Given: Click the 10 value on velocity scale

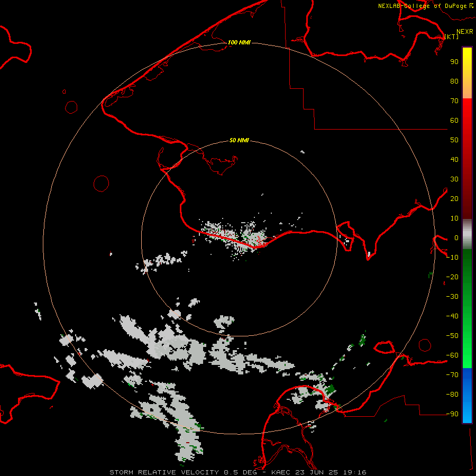Looking at the screenshot, I should (454, 218).
